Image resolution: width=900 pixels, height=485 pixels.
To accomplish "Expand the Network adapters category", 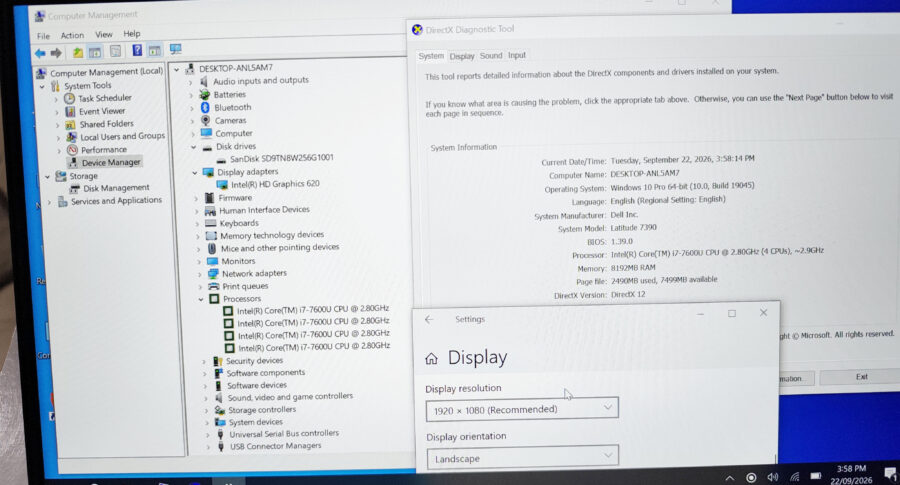I will 200,274.
